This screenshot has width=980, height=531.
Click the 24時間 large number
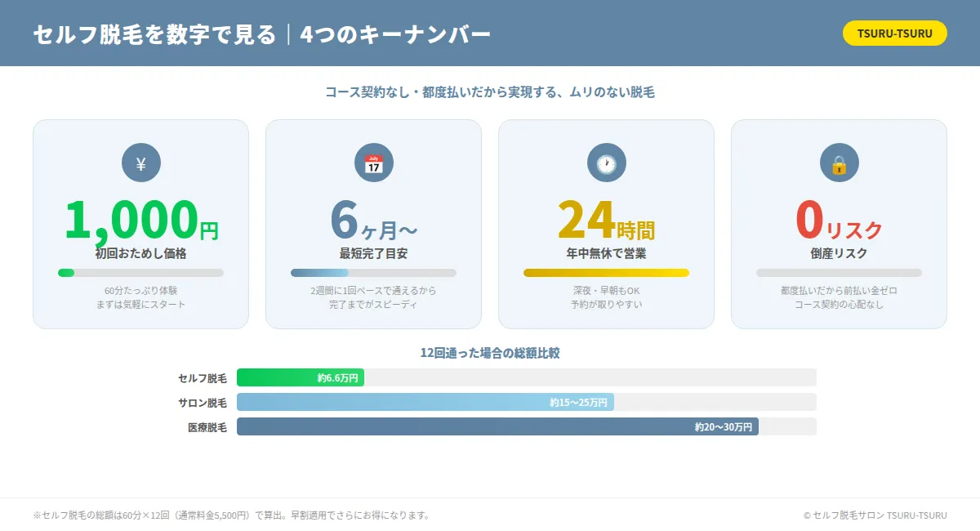click(x=606, y=220)
